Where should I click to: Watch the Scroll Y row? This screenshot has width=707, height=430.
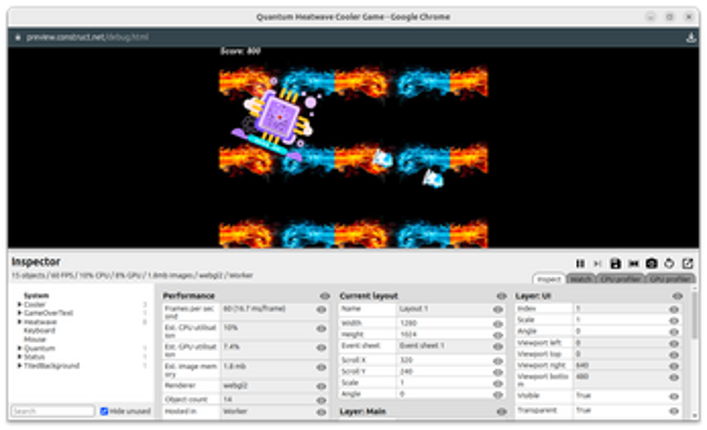(498, 372)
